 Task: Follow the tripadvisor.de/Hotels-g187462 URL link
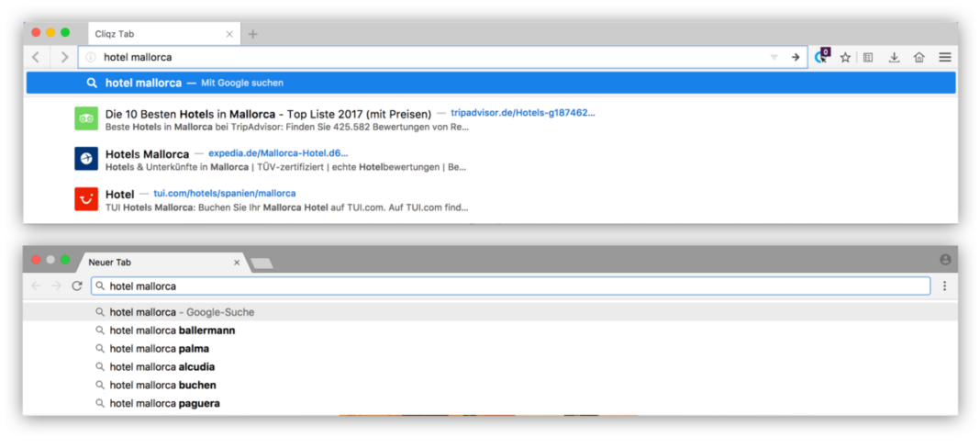(522, 113)
